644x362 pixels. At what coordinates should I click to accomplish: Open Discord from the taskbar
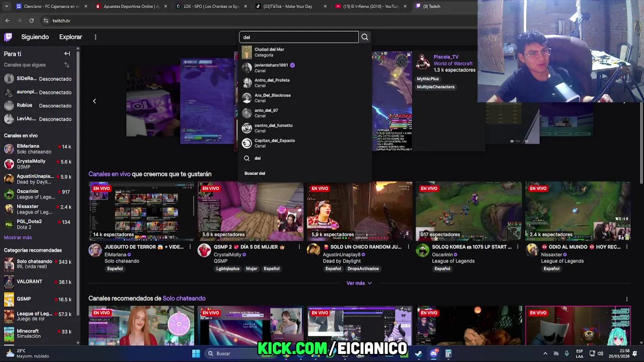[434, 353]
